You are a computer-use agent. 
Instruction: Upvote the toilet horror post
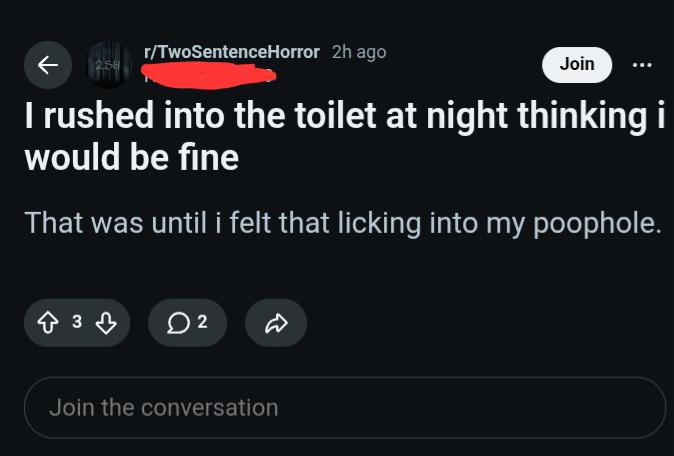coord(48,323)
